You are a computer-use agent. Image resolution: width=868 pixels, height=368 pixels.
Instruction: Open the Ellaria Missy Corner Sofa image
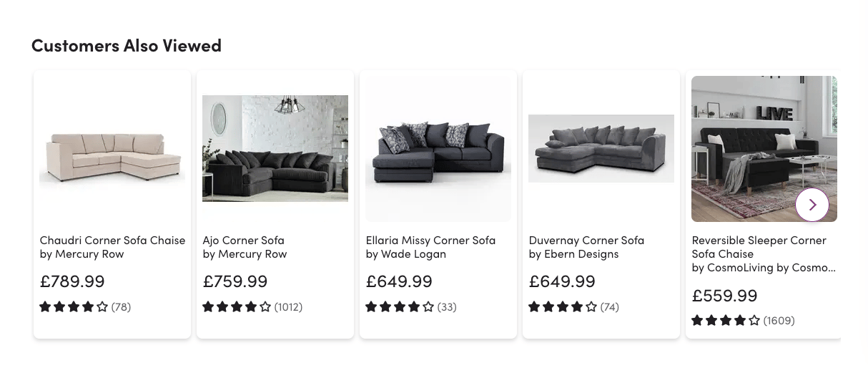438,149
